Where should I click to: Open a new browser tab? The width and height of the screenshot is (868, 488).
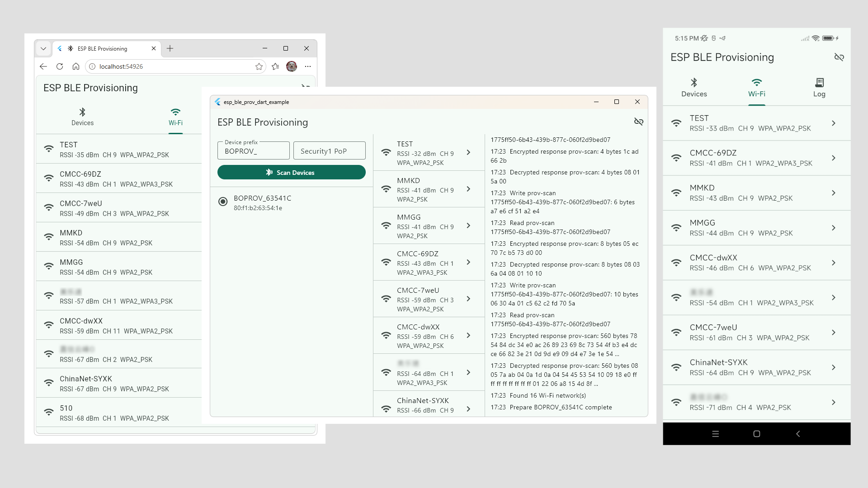(170, 48)
